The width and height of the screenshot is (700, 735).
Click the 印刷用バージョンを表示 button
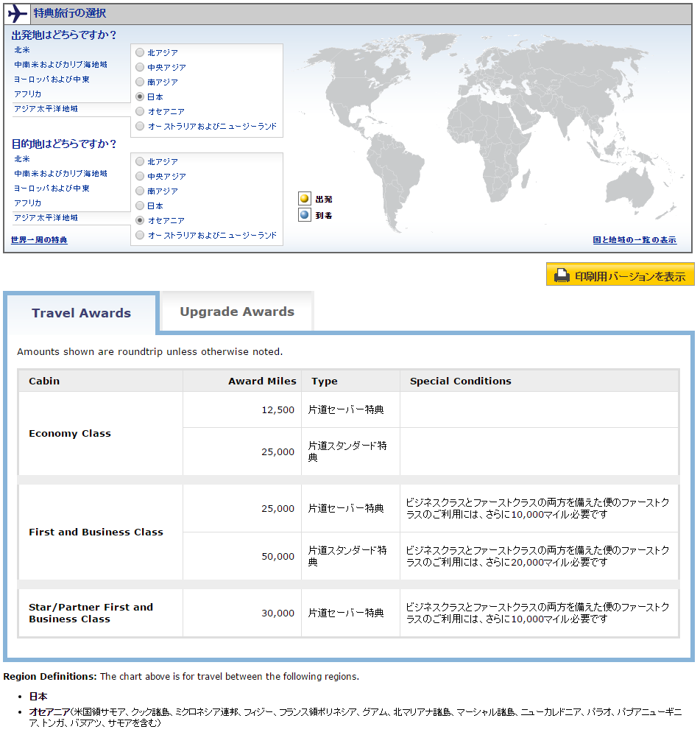[x=620, y=274]
